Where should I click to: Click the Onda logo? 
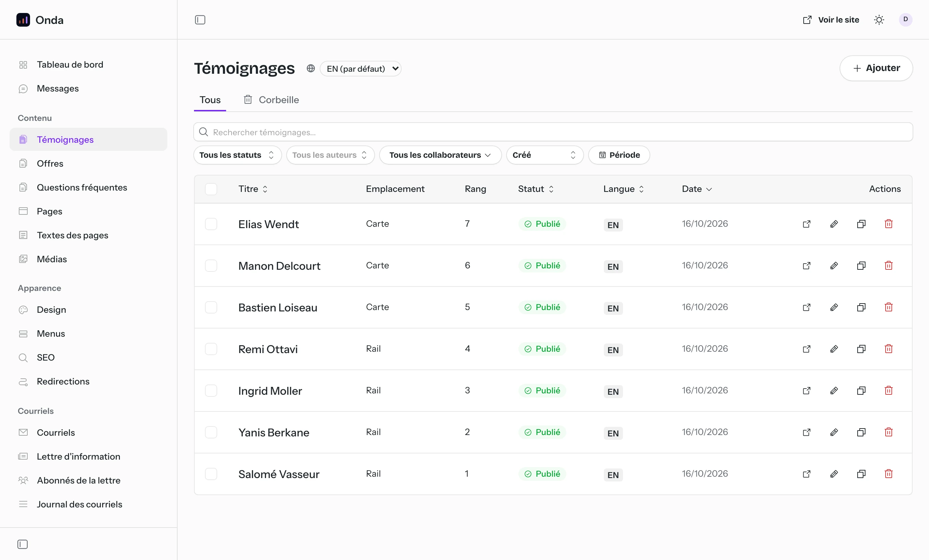pyautogui.click(x=40, y=19)
